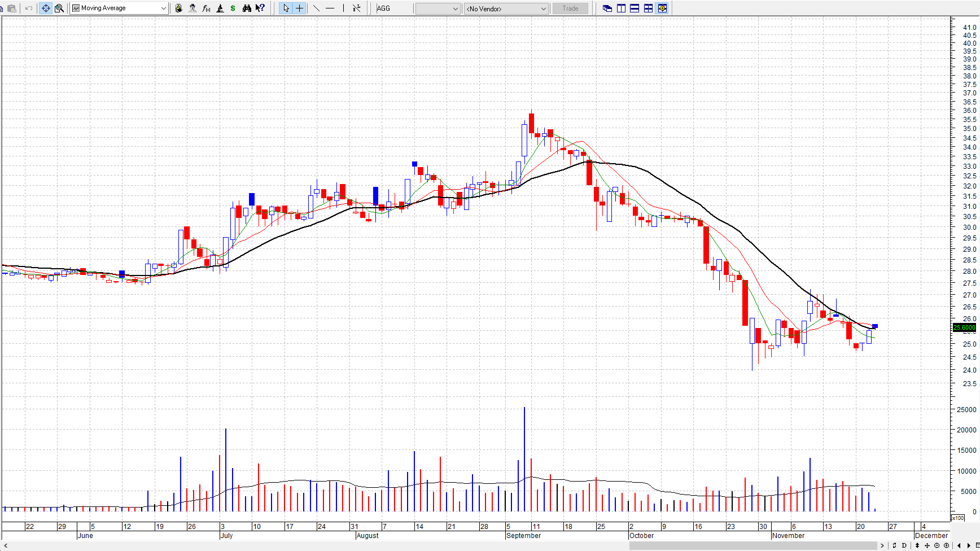Click the cascade windows layout button
Viewport: 980px width, 551px height.
pos(607,8)
